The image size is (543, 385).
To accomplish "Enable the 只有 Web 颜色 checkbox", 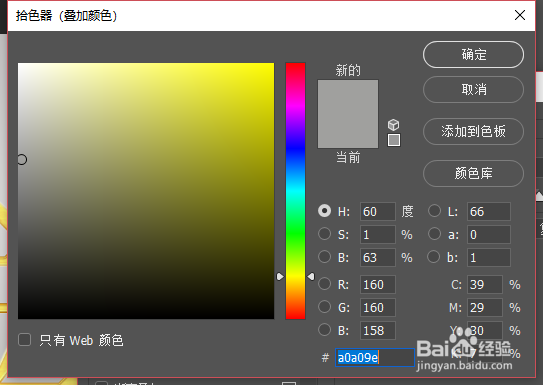I will (25, 340).
